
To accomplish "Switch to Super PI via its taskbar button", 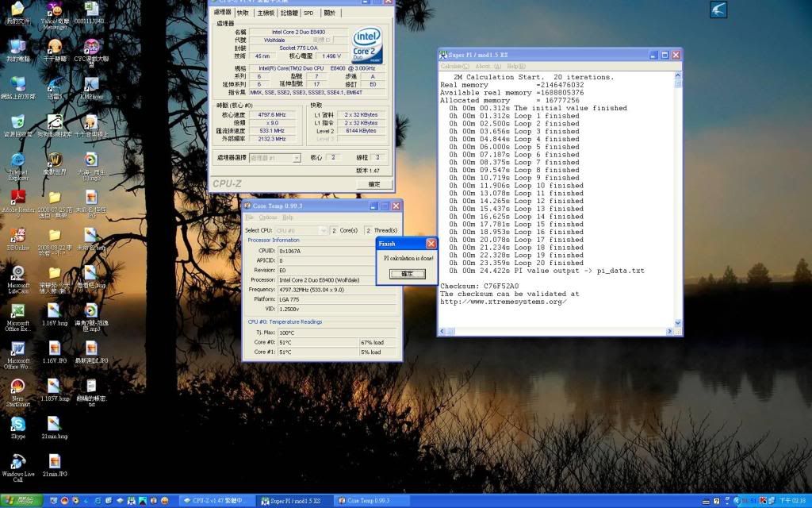I will pyautogui.click(x=295, y=501).
